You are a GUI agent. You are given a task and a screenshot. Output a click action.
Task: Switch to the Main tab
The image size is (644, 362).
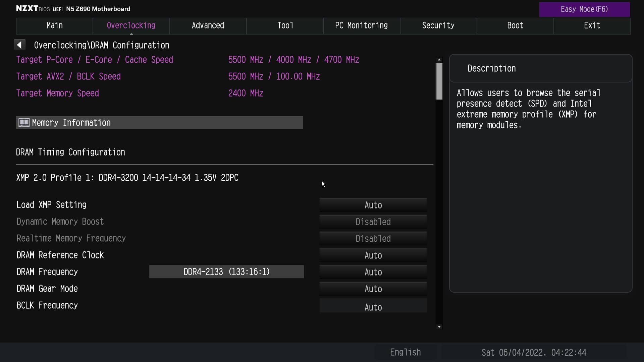(54, 26)
